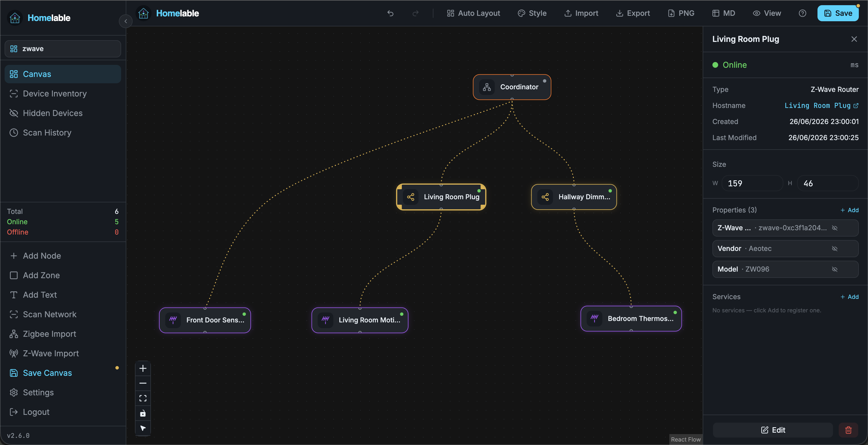The image size is (868, 445).
Task: Click the blue Save button
Action: [x=838, y=13]
